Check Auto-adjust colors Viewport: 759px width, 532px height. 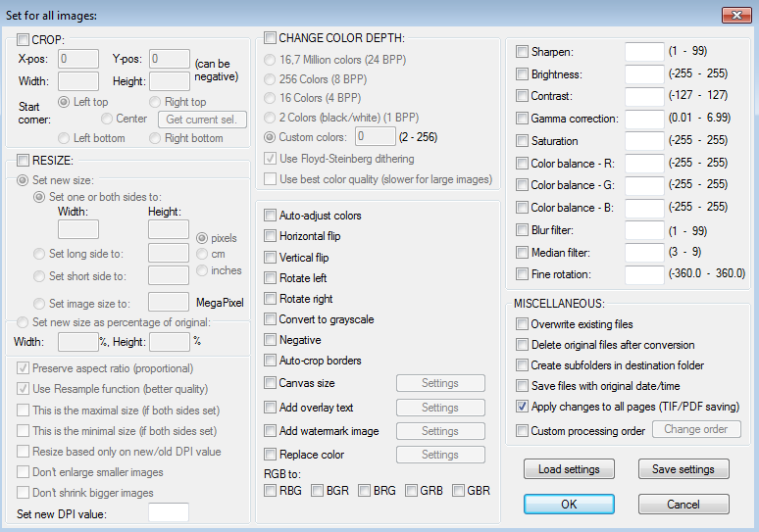tap(270, 216)
